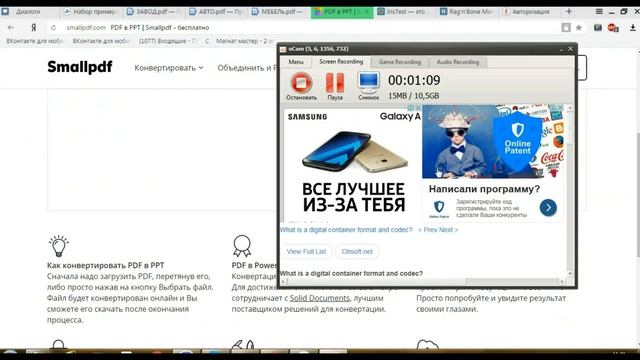Select the Screen Recording tab in oCam

click(341, 62)
